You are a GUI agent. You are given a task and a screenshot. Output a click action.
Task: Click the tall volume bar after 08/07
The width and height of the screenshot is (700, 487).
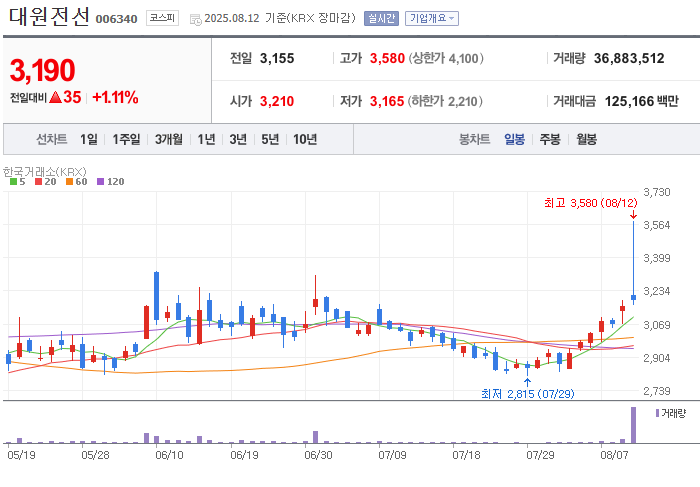coord(633,425)
